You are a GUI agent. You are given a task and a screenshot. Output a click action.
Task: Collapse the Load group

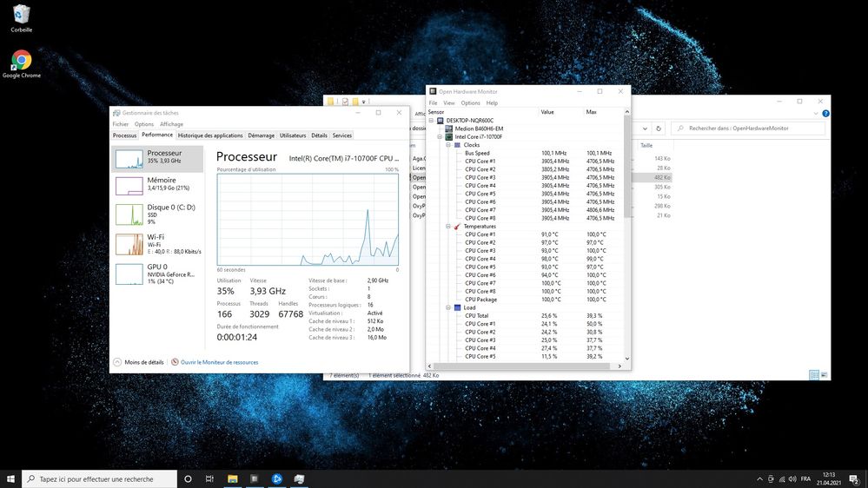point(448,307)
